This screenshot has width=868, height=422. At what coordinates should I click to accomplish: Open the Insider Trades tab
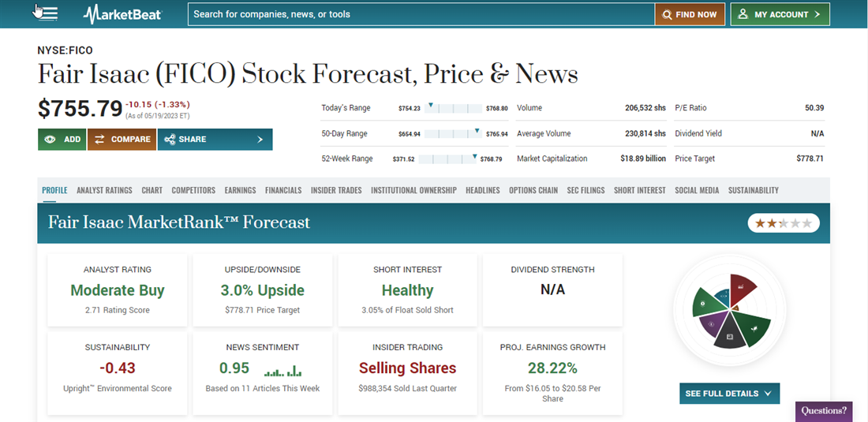pyautogui.click(x=336, y=190)
